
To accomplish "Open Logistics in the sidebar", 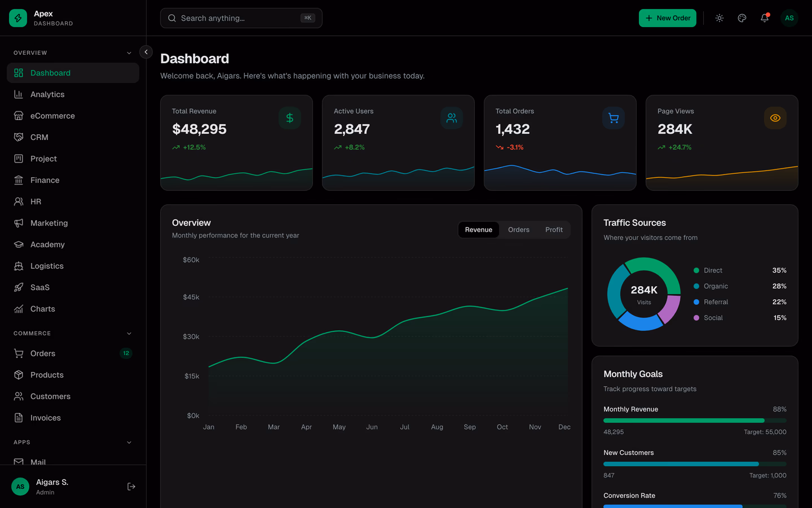I will click(x=73, y=266).
